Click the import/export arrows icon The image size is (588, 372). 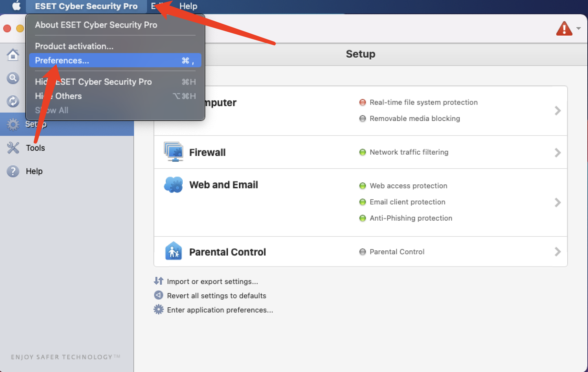pyautogui.click(x=158, y=281)
